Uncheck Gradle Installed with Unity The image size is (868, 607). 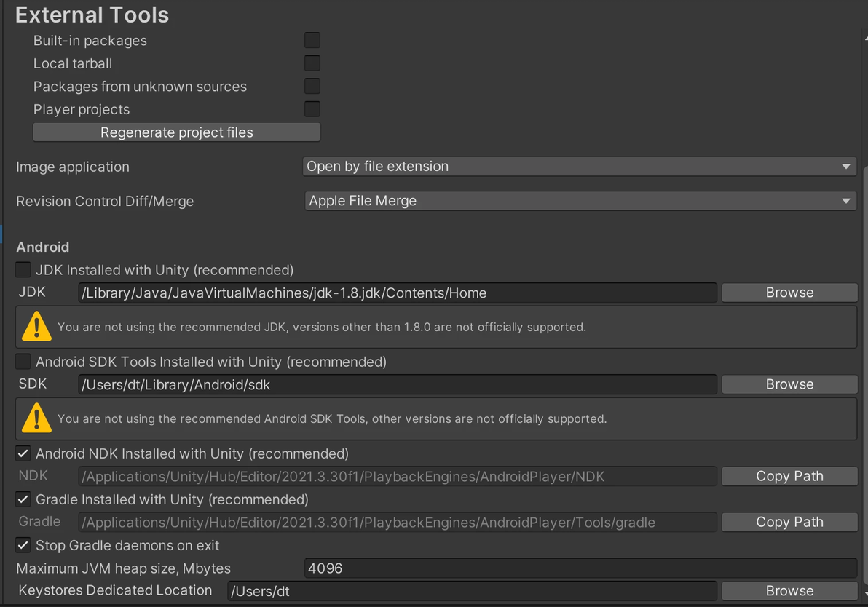[23, 499]
